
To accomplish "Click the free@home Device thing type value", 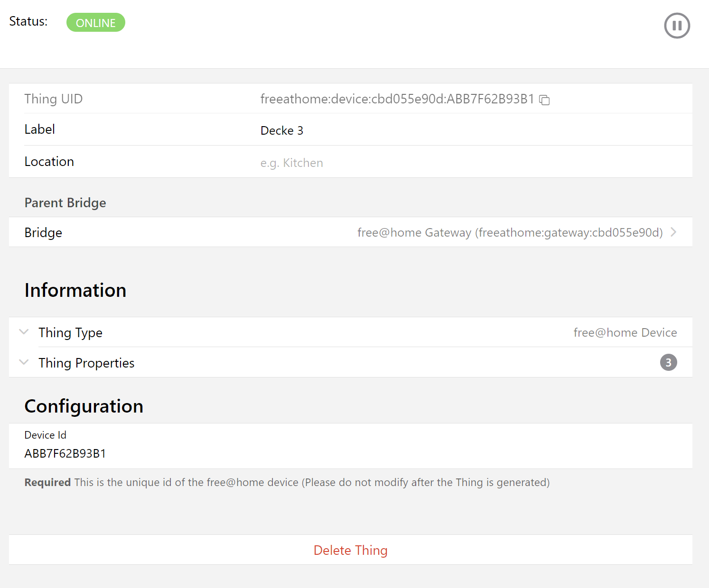I will 625,332.
